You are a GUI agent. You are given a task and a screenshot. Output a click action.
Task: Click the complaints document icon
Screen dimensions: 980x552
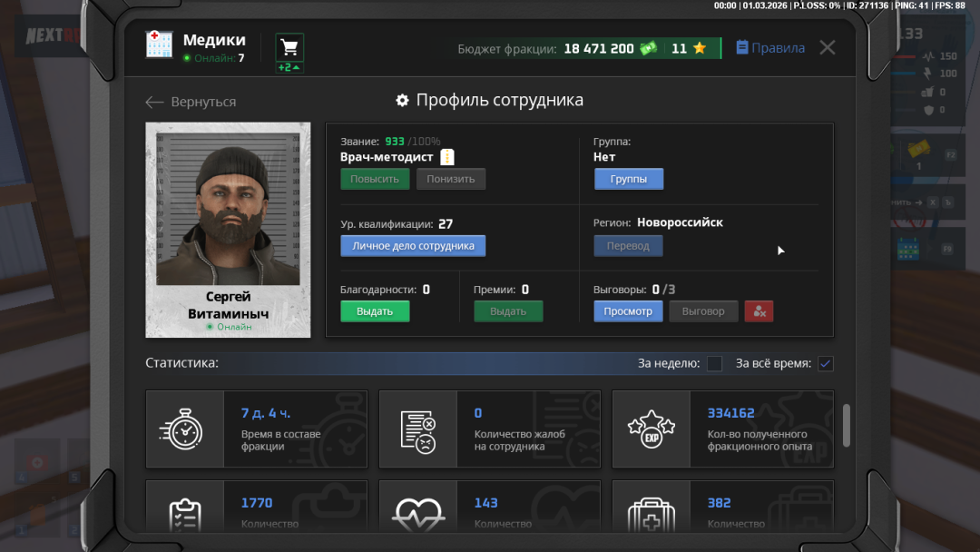(x=417, y=429)
